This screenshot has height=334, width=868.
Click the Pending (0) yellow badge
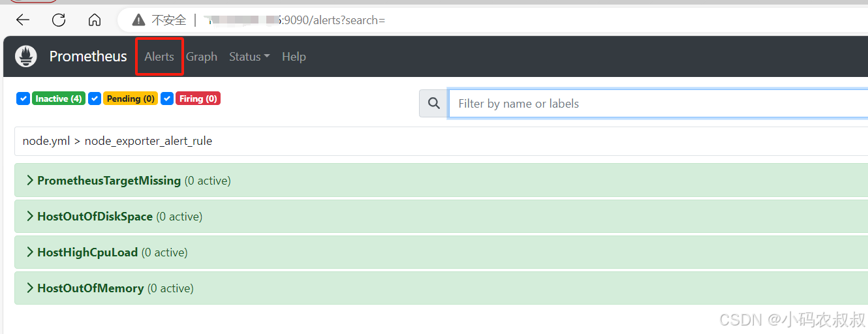tap(131, 99)
